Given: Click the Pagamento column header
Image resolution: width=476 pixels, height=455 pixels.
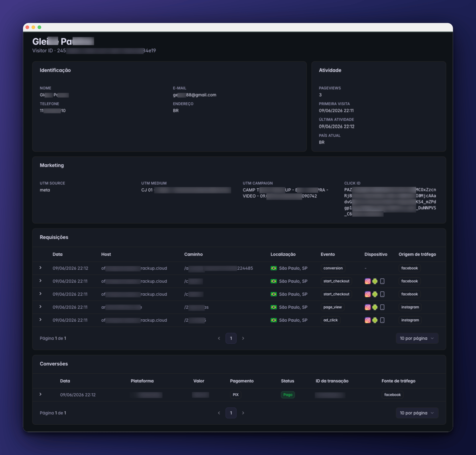Looking at the screenshot, I should [x=242, y=381].
